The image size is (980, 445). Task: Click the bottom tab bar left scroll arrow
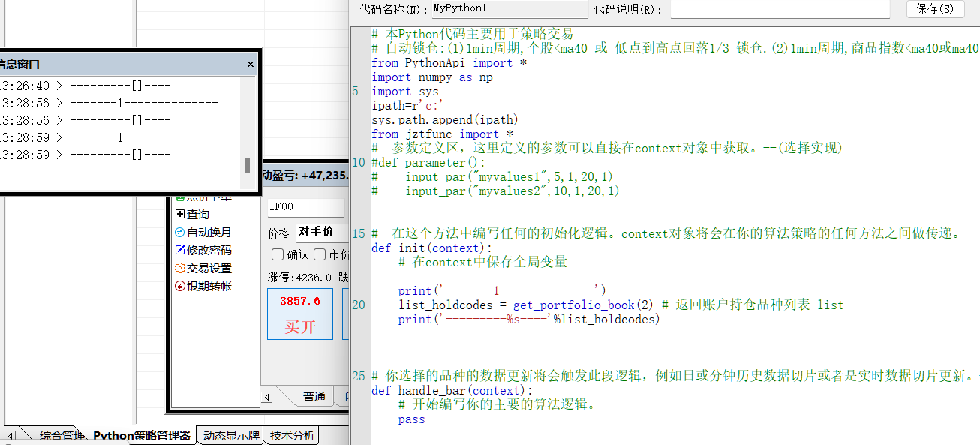(11, 436)
